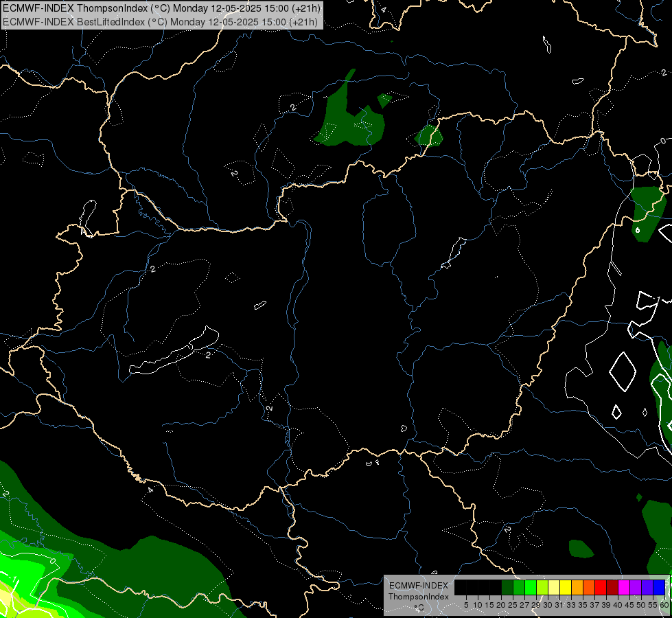Choose the red 37-39 legend swatch
This screenshot has height=618, width=672.
[601, 588]
